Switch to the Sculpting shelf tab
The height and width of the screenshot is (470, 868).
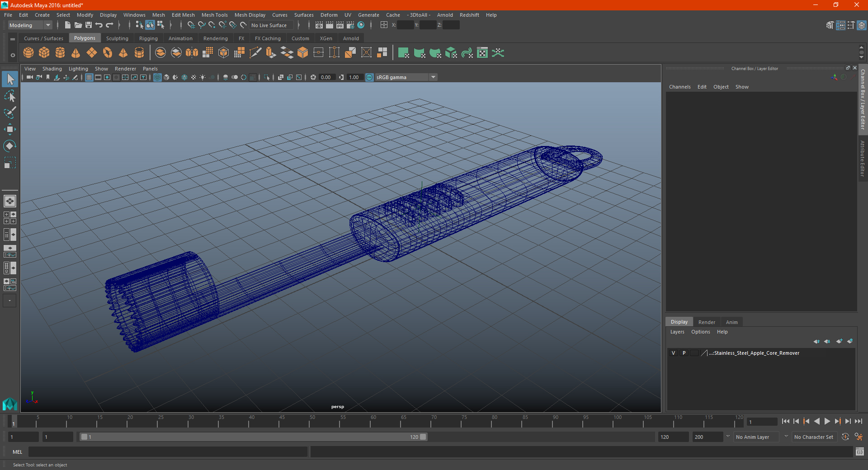[117, 38]
